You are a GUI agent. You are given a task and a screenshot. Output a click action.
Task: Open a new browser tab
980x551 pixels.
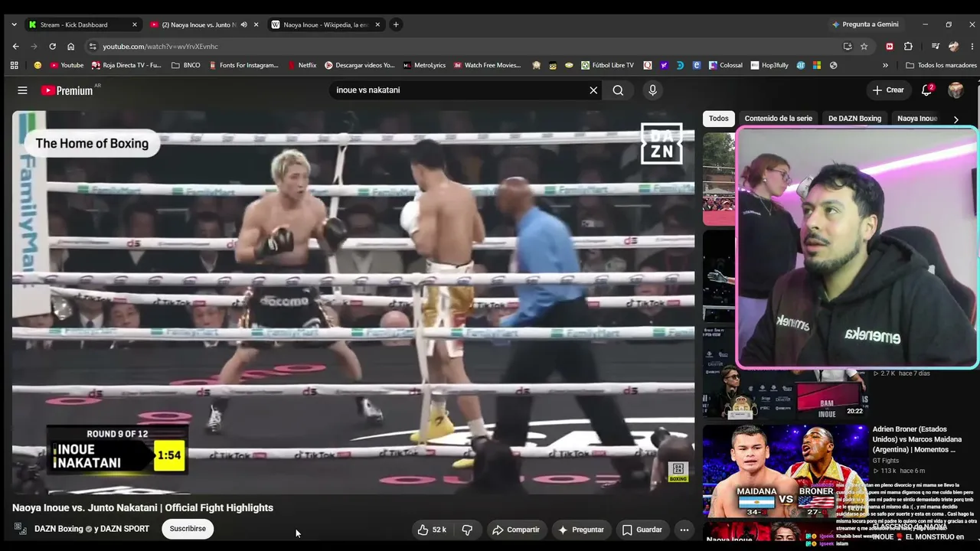coord(396,24)
